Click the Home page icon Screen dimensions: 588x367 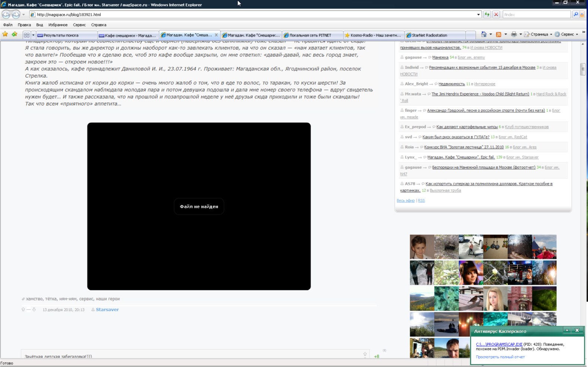tap(483, 34)
